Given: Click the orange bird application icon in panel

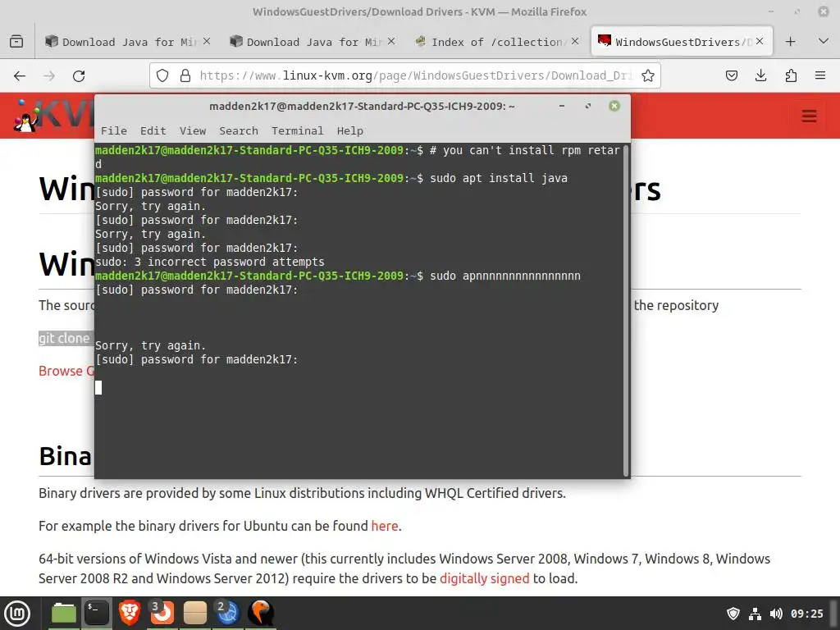Looking at the screenshot, I should point(261,614).
